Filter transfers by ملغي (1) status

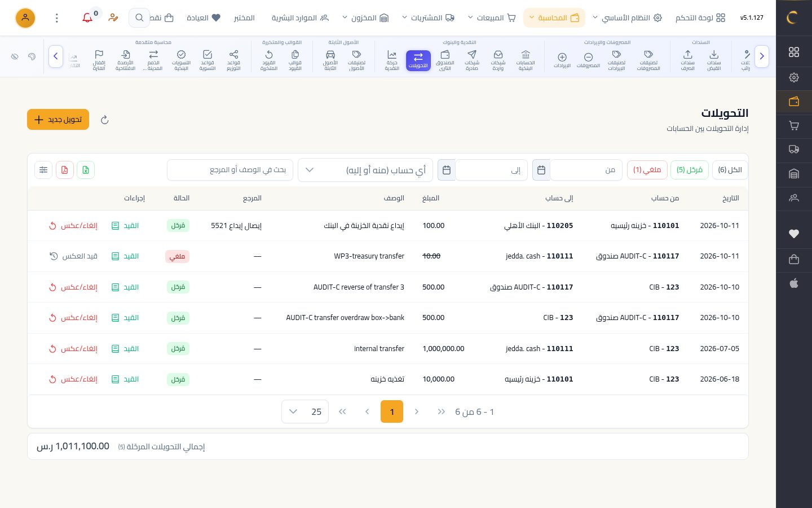pos(647,170)
